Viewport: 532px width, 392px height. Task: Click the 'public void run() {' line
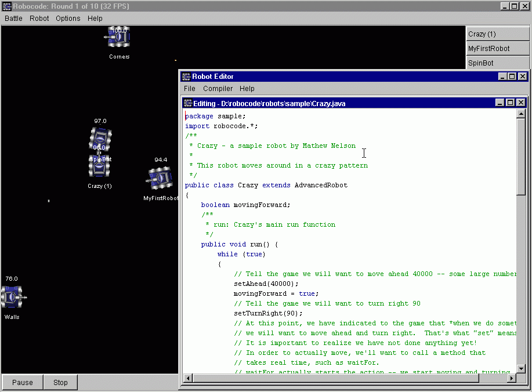point(240,244)
